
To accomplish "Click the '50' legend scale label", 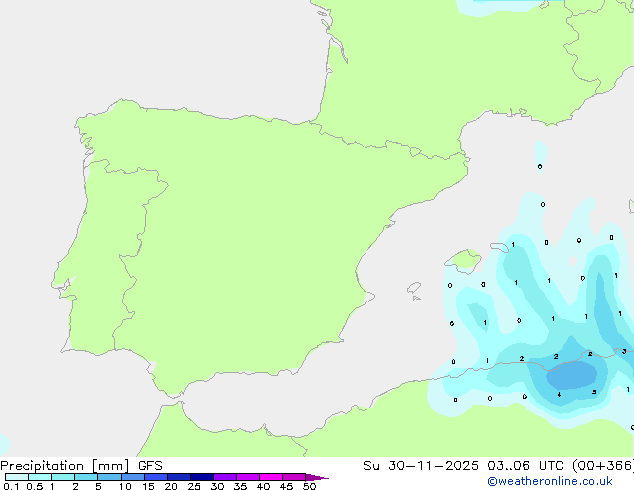I will pyautogui.click(x=309, y=486).
